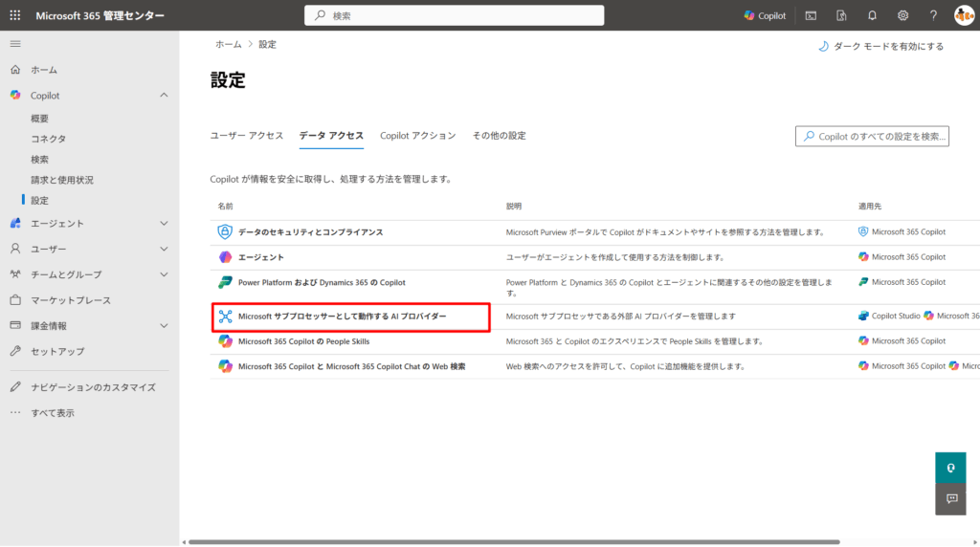Expand the エージェント navigation section
980x547 pixels.
point(164,224)
